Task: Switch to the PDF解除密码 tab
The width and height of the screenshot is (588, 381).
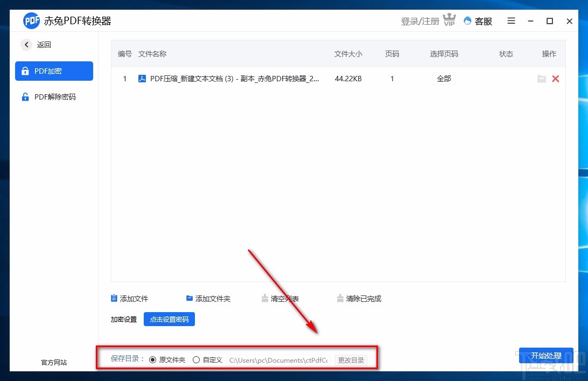Action: (x=54, y=97)
